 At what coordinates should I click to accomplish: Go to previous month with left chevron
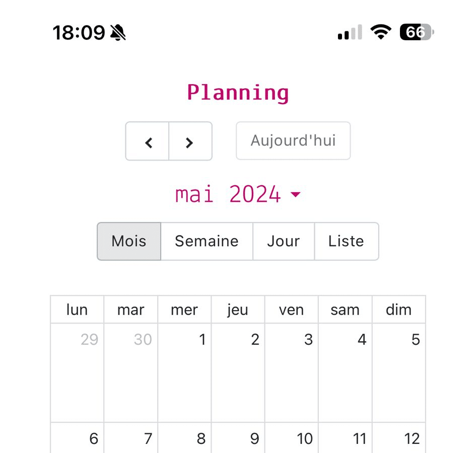coord(148,141)
